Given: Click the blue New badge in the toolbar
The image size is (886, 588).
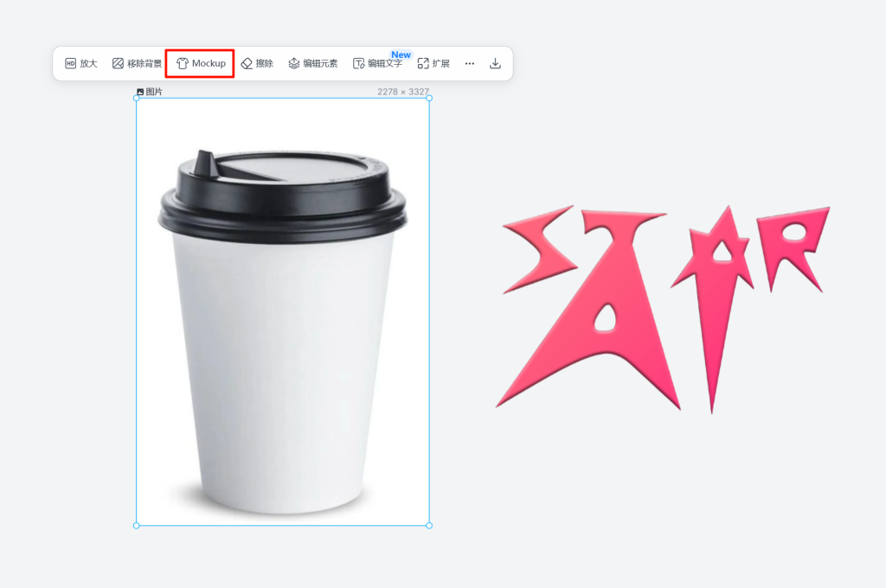Looking at the screenshot, I should (401, 54).
